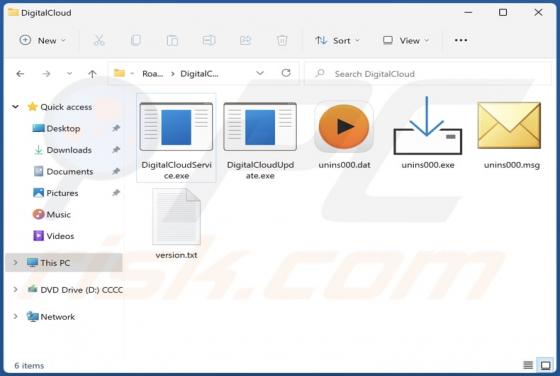560x376 pixels.
Task: Click the Rename icon in toolbar
Action: pyautogui.click(x=209, y=40)
